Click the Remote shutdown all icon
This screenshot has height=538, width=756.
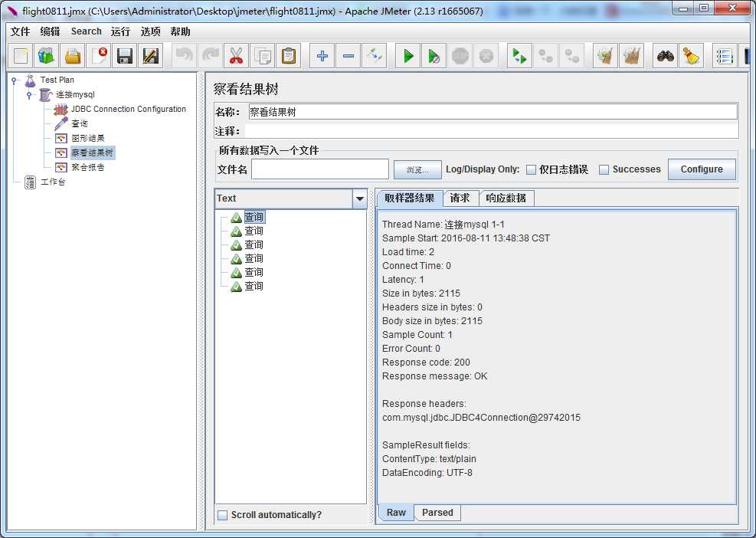572,56
